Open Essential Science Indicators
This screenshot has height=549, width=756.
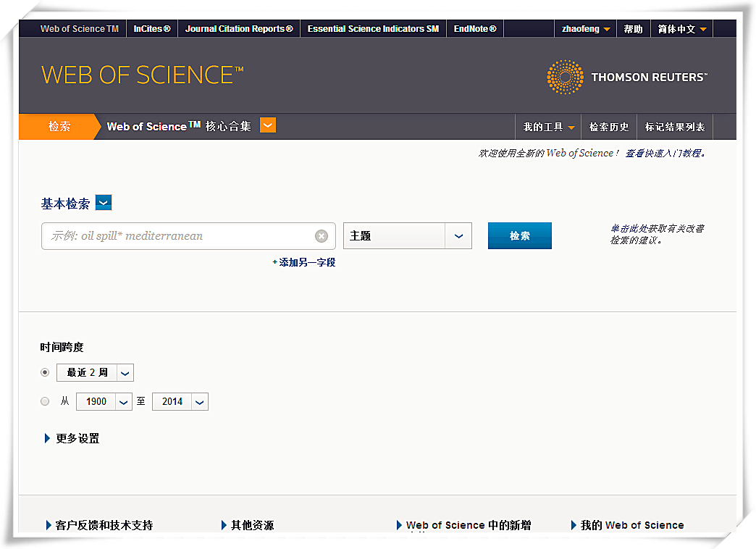(373, 29)
